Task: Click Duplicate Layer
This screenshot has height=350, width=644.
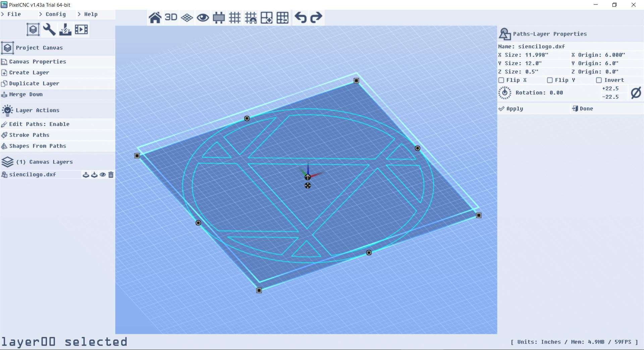Action: (x=57, y=84)
